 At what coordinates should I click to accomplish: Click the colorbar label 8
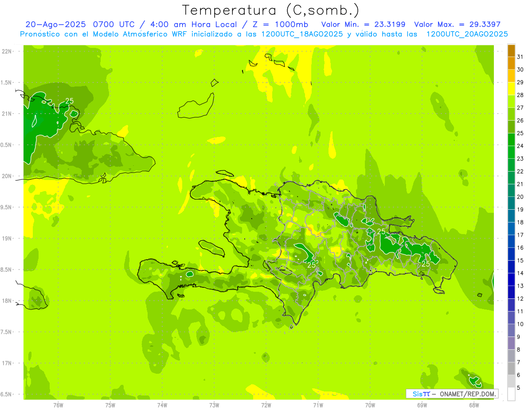[x=519, y=349]
